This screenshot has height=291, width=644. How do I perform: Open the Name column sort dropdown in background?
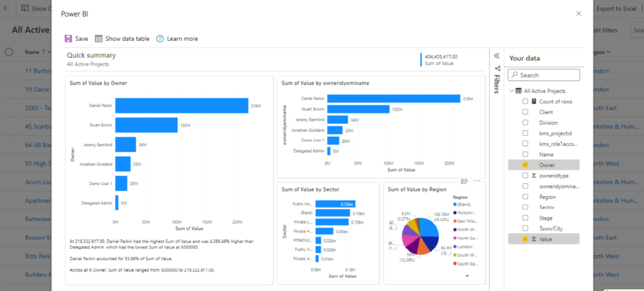(x=50, y=52)
